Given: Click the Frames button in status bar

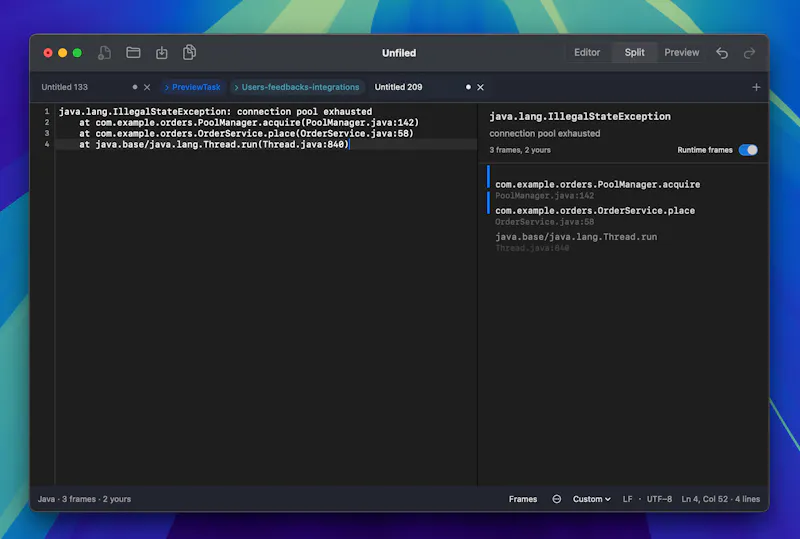Looking at the screenshot, I should (x=522, y=499).
